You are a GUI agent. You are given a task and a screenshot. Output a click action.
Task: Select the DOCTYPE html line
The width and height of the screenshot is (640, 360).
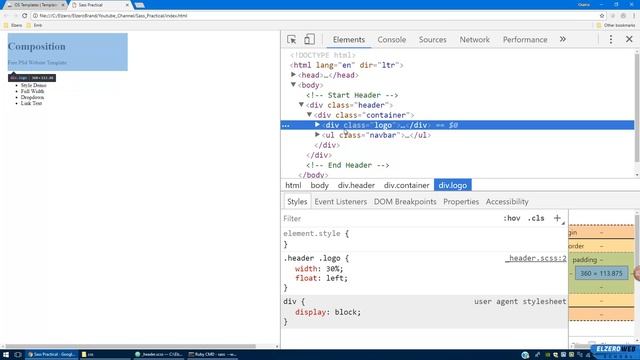pos(322,55)
